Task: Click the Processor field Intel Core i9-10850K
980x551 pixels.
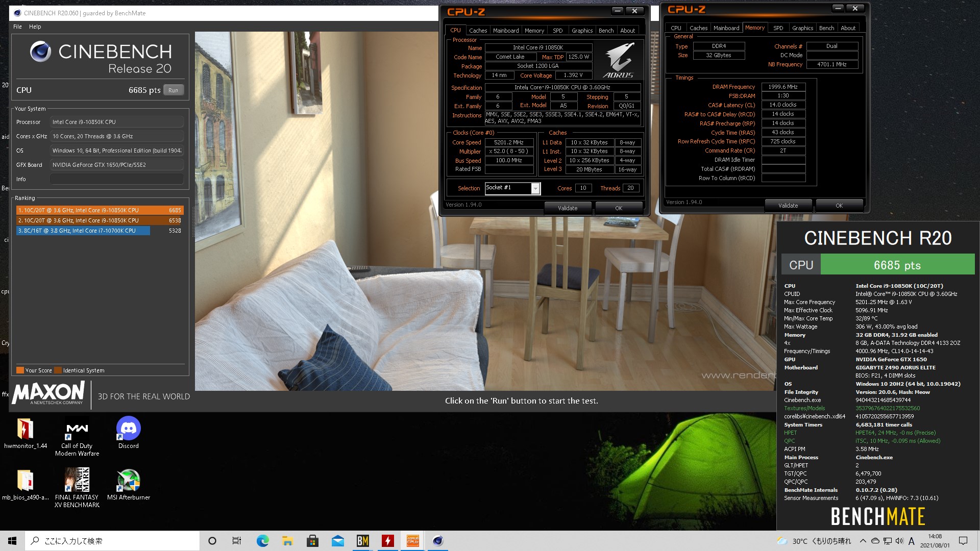Action: [117, 122]
